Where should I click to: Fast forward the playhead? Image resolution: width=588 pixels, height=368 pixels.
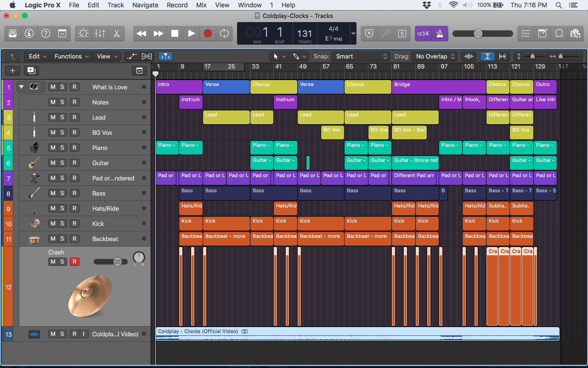coord(158,34)
